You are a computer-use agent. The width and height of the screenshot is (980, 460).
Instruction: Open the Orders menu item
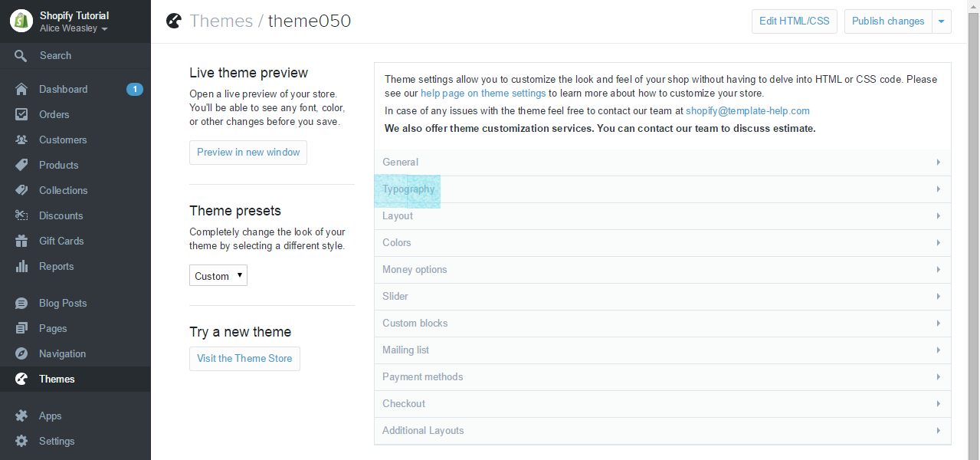click(75, 114)
